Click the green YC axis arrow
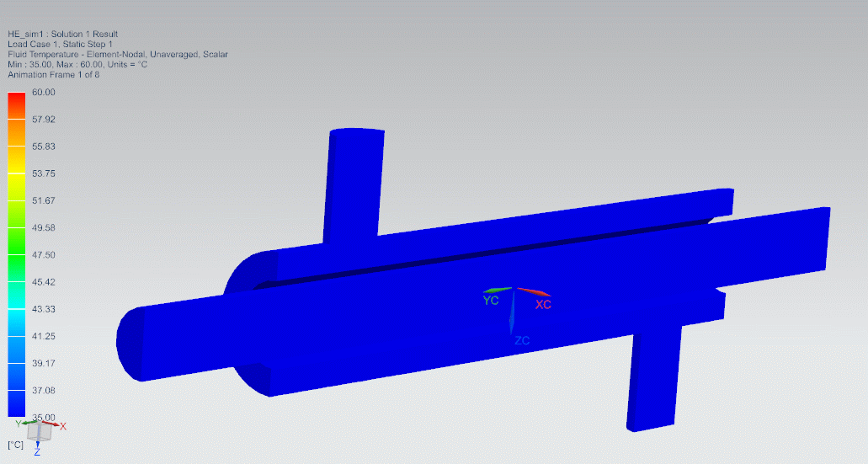 497,290
